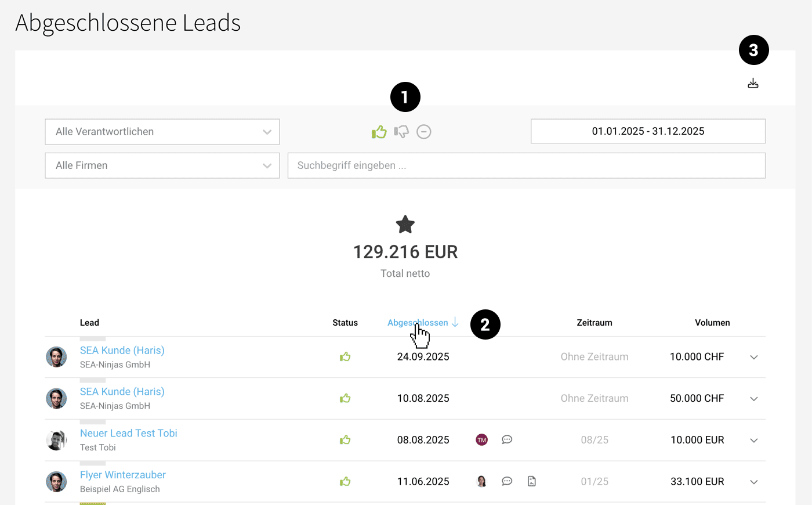The width and height of the screenshot is (812, 505).
Task: Expand the Flyer Winterzauber row details
Action: 753,482
